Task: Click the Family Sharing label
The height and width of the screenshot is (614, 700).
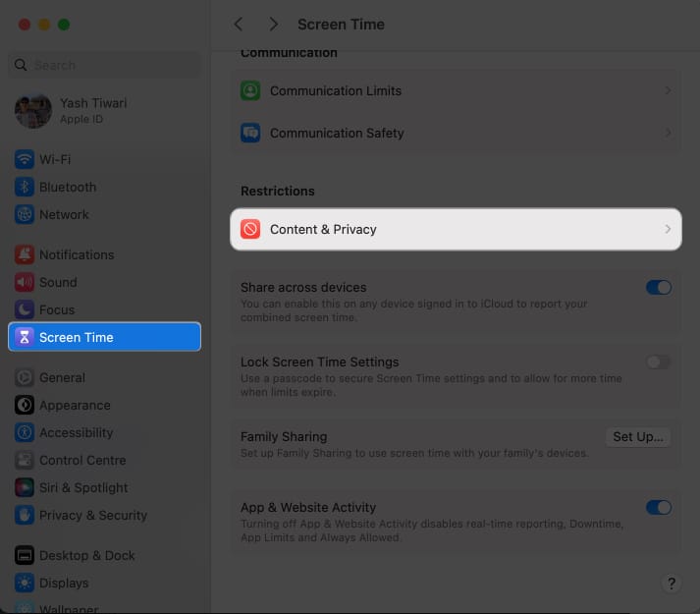Action: [x=284, y=436]
